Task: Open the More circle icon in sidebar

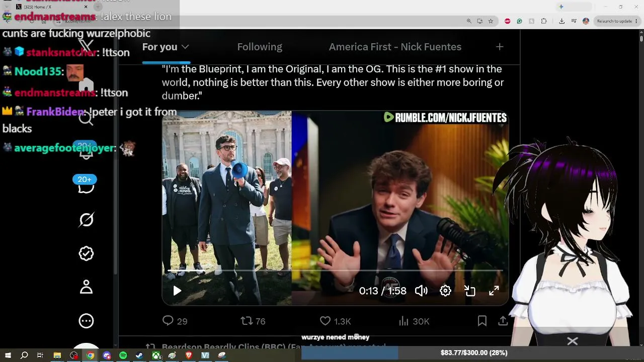Action: (x=86, y=321)
